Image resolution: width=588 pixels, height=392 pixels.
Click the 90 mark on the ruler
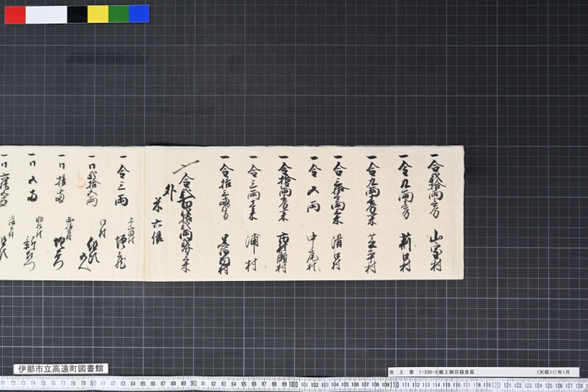193,384
